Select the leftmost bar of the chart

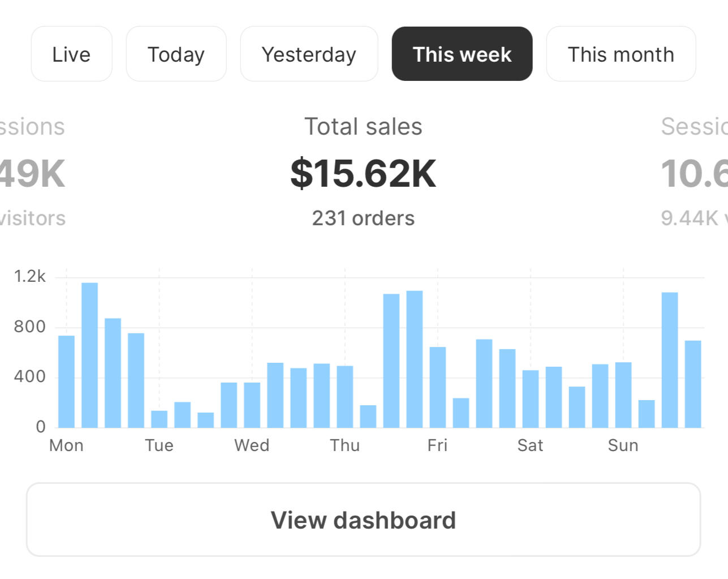[66, 381]
